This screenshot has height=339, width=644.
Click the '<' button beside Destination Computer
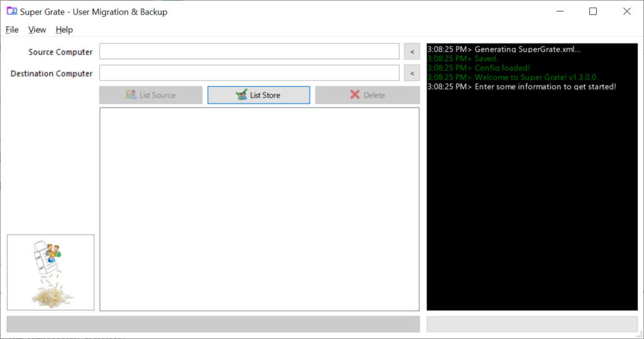click(x=412, y=73)
